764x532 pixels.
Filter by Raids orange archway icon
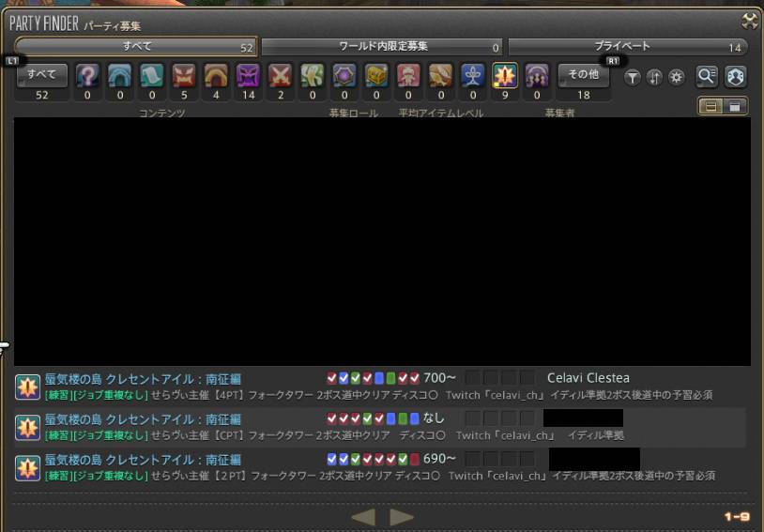pyautogui.click(x=216, y=75)
